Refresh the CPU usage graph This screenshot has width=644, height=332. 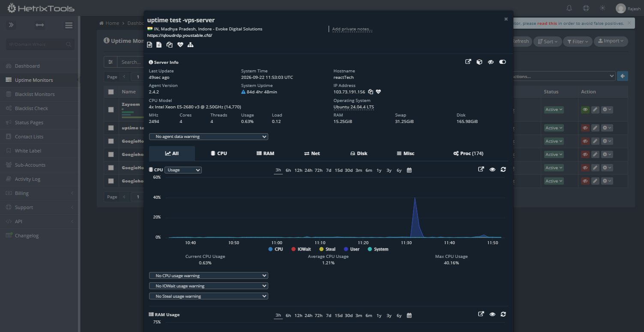click(x=503, y=169)
